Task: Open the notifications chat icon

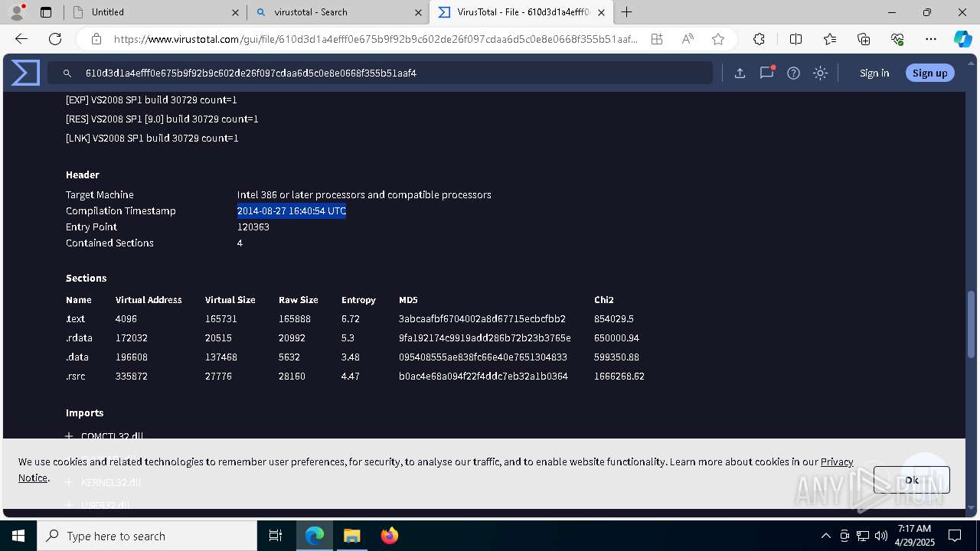Action: (x=766, y=73)
